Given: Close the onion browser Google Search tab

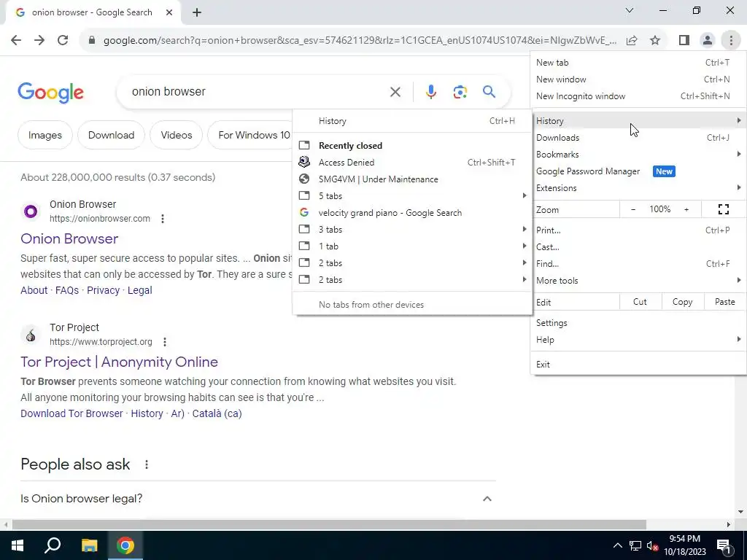Looking at the screenshot, I should click(169, 12).
